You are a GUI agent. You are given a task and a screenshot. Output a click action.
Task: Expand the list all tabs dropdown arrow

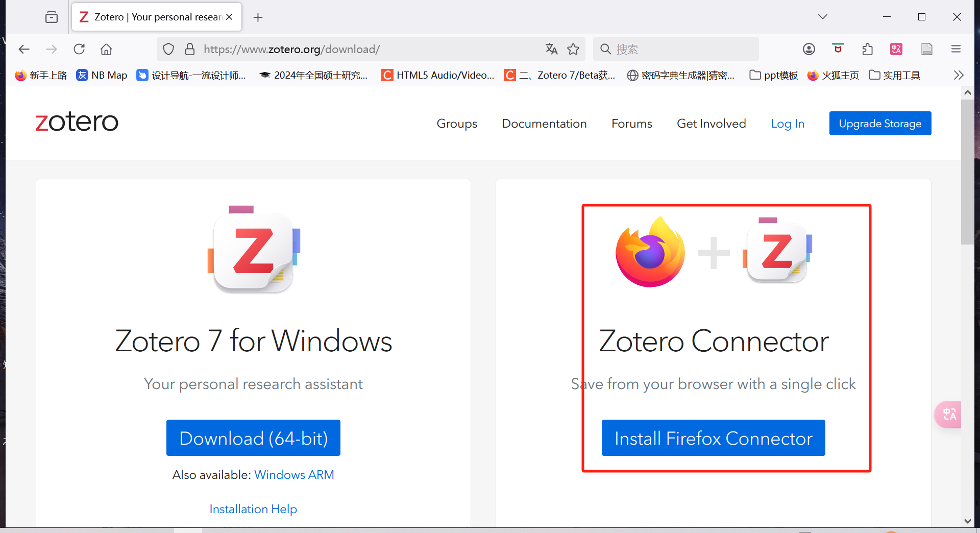pos(823,17)
